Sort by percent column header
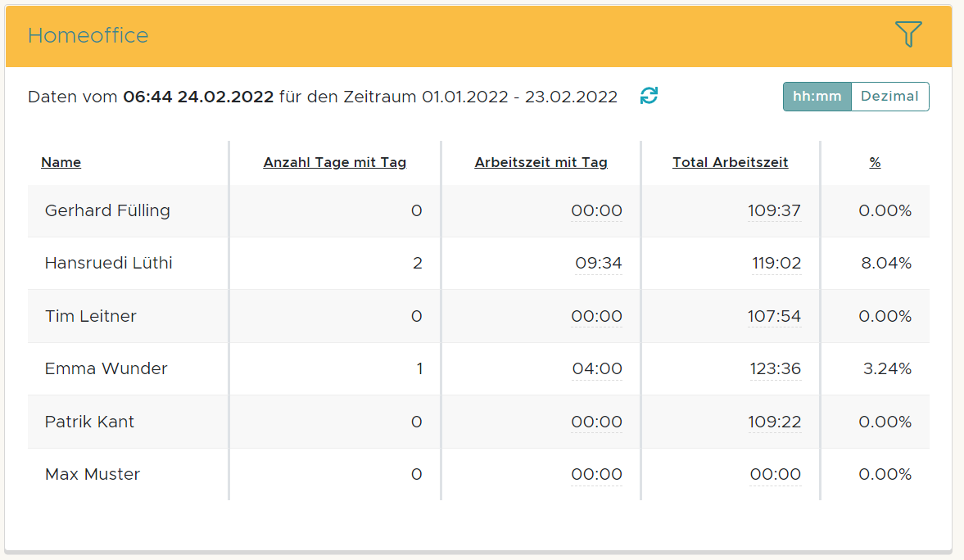 tap(875, 162)
